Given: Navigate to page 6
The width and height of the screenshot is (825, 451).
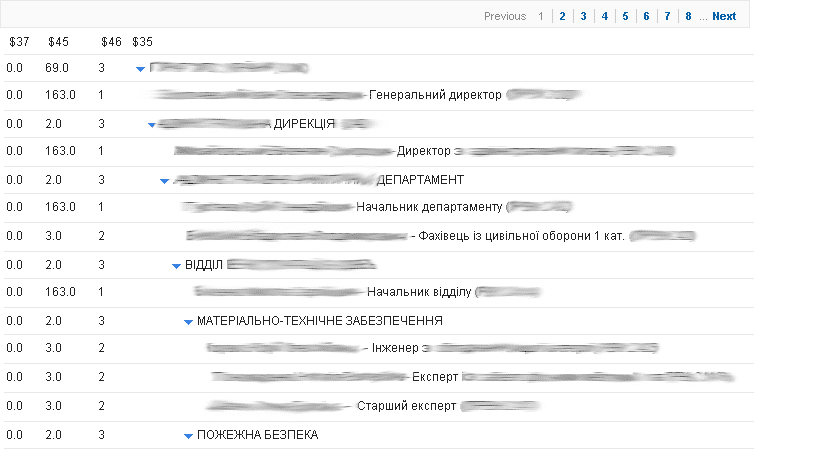Looking at the screenshot, I should (646, 16).
